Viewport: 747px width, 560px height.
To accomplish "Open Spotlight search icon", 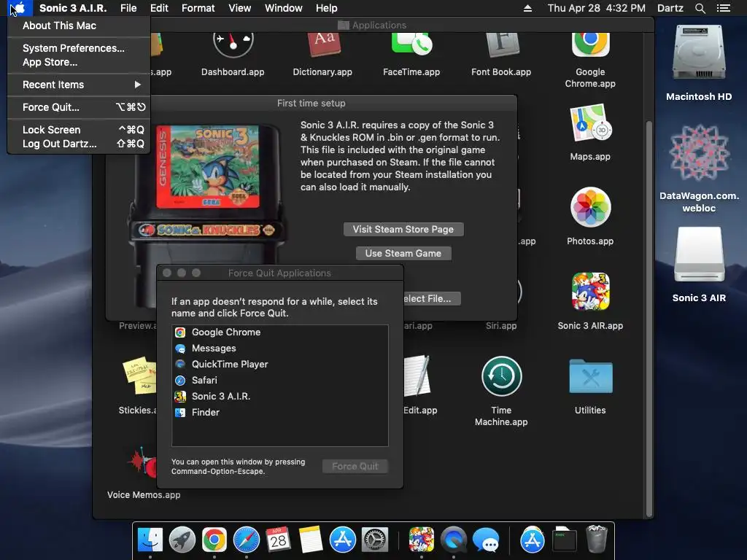I will click(x=700, y=8).
